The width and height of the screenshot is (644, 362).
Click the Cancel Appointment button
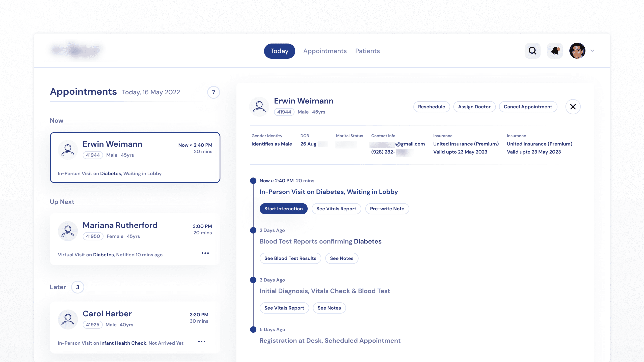[528, 107]
